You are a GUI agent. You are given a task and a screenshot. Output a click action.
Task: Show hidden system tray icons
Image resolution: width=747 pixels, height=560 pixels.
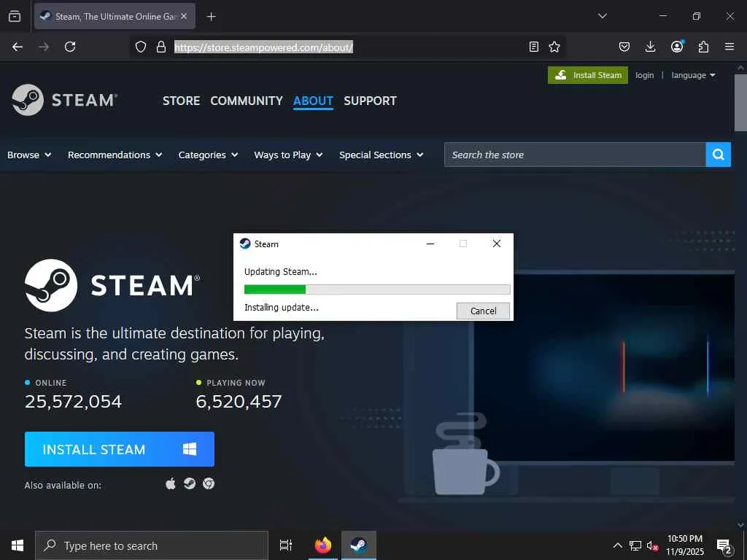[617, 545]
